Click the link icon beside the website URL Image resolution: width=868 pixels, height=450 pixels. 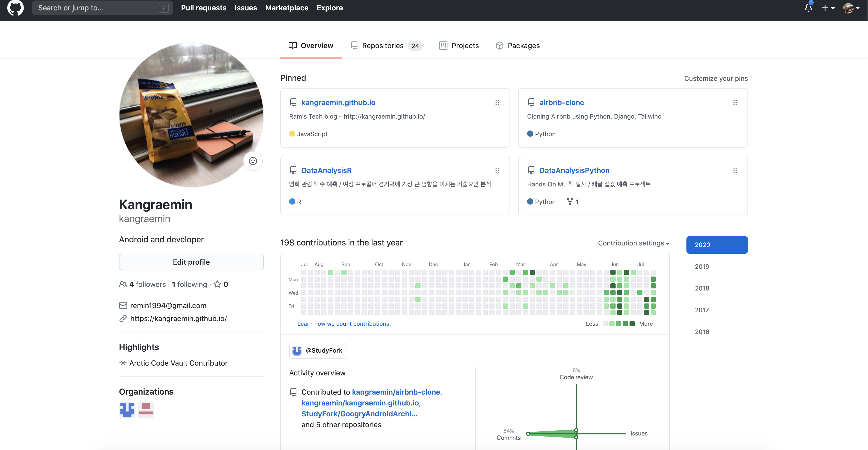click(123, 318)
